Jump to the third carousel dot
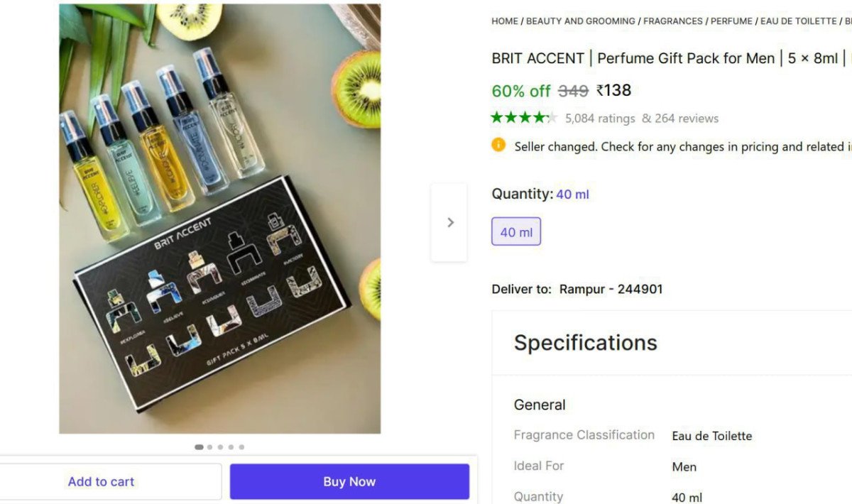 click(221, 447)
